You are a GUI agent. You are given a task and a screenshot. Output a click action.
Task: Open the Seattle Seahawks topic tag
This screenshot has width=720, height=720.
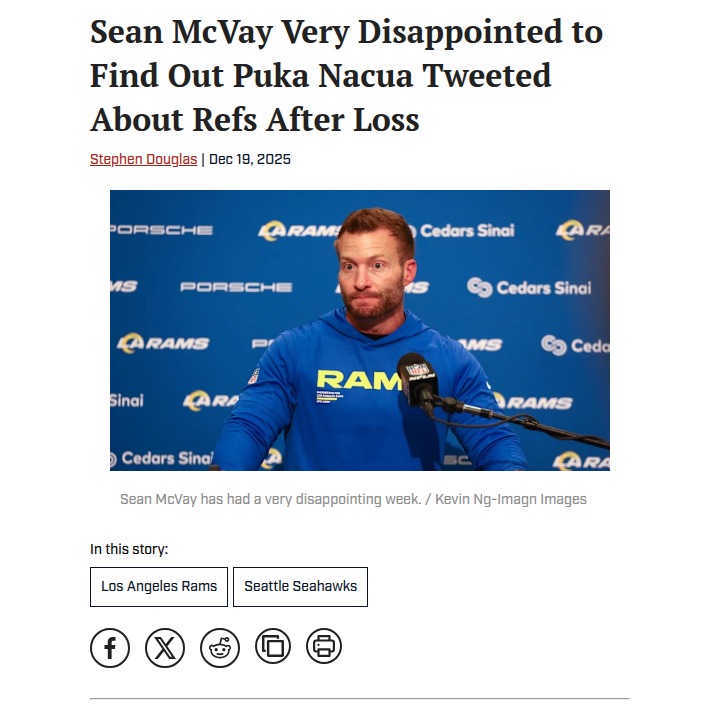click(x=300, y=587)
